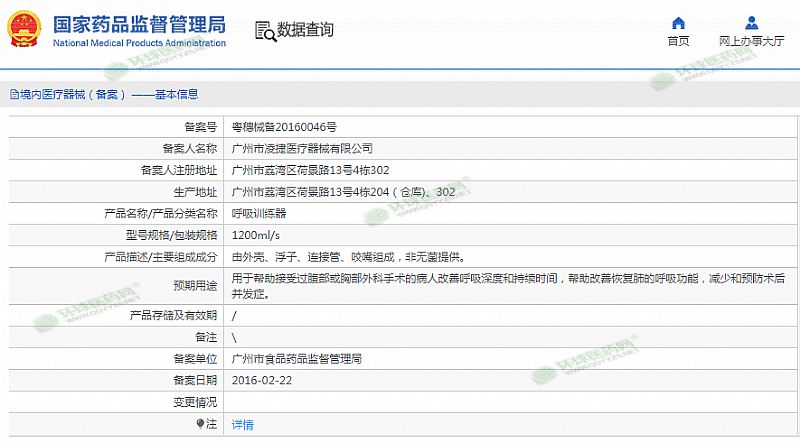Click the 网上办事大厅 person icon
800x442 pixels.
tap(752, 23)
